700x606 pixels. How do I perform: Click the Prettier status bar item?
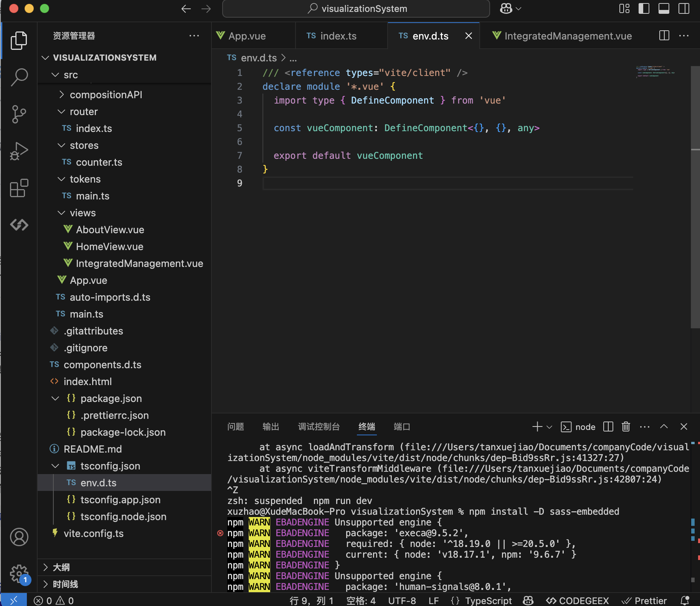tap(644, 601)
